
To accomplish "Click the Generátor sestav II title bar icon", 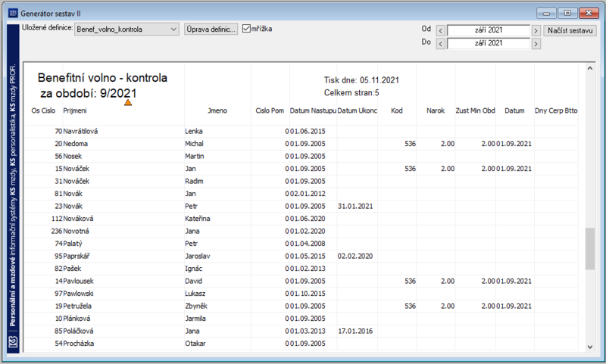I will point(13,14).
